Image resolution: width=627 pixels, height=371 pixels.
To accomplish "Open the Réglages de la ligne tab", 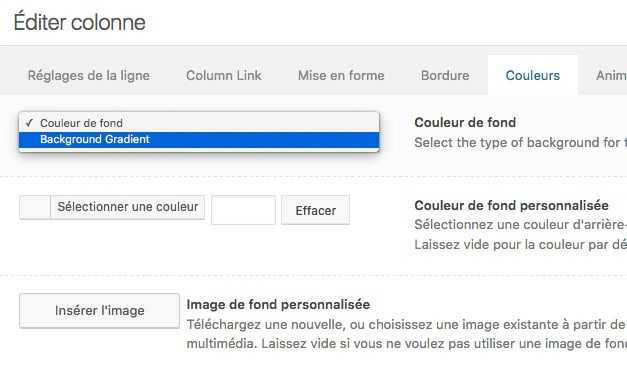I will pyautogui.click(x=89, y=75).
